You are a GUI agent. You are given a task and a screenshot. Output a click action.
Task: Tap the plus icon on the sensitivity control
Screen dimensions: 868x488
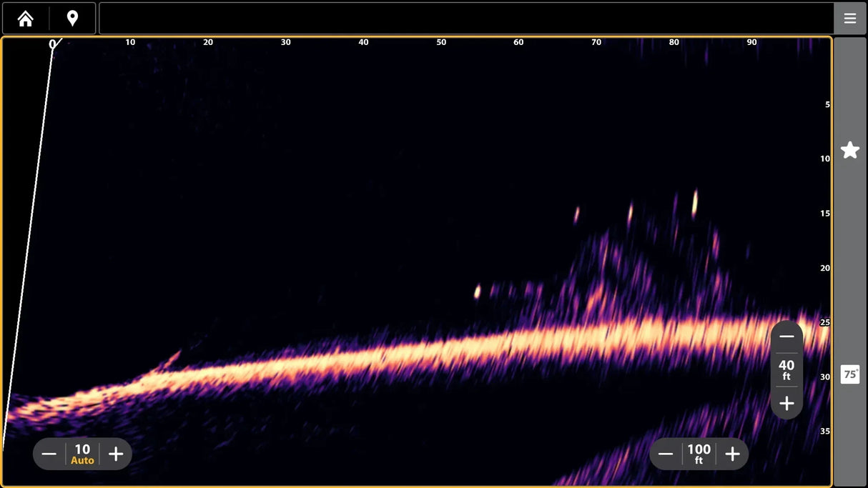pos(116,454)
